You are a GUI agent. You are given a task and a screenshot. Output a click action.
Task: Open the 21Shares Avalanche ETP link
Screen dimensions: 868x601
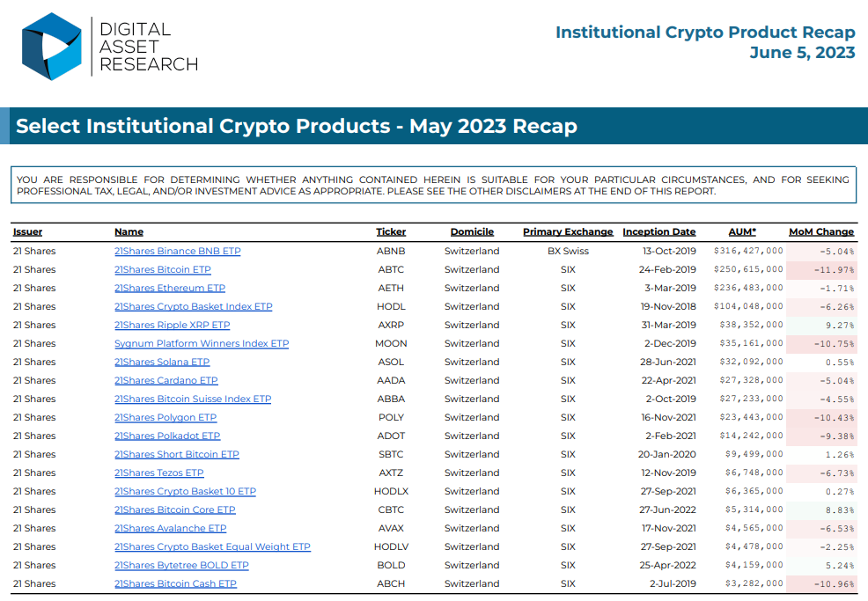(171, 529)
